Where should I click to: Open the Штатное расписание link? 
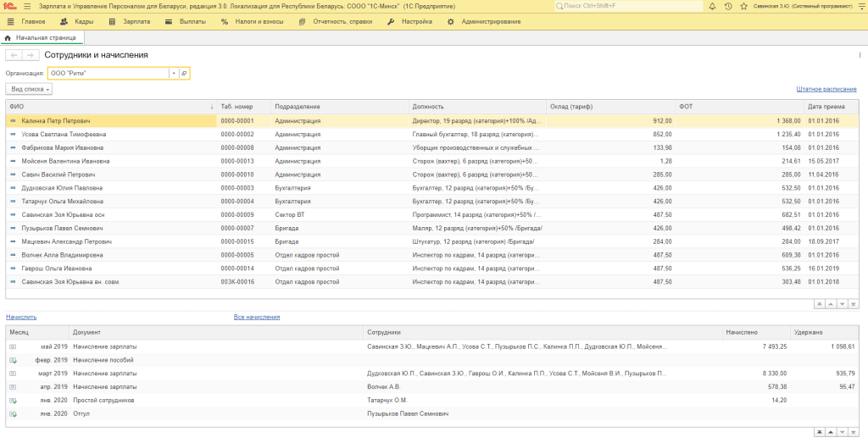[826, 89]
